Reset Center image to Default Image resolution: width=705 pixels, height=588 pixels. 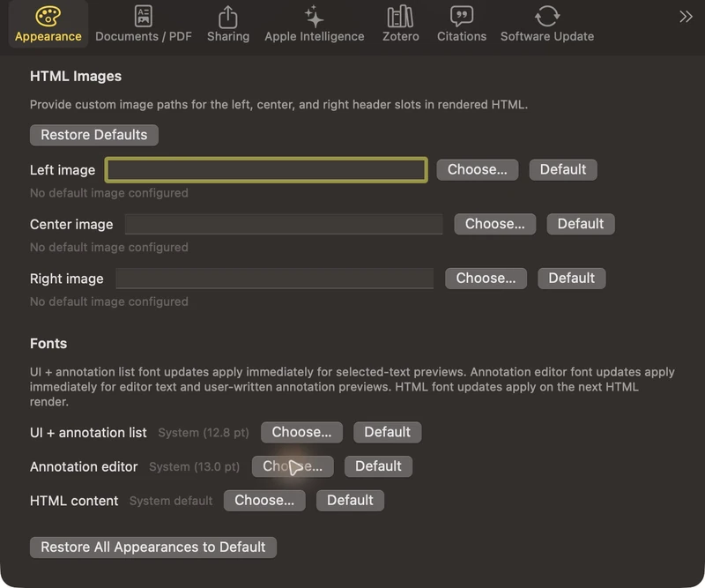click(x=581, y=224)
